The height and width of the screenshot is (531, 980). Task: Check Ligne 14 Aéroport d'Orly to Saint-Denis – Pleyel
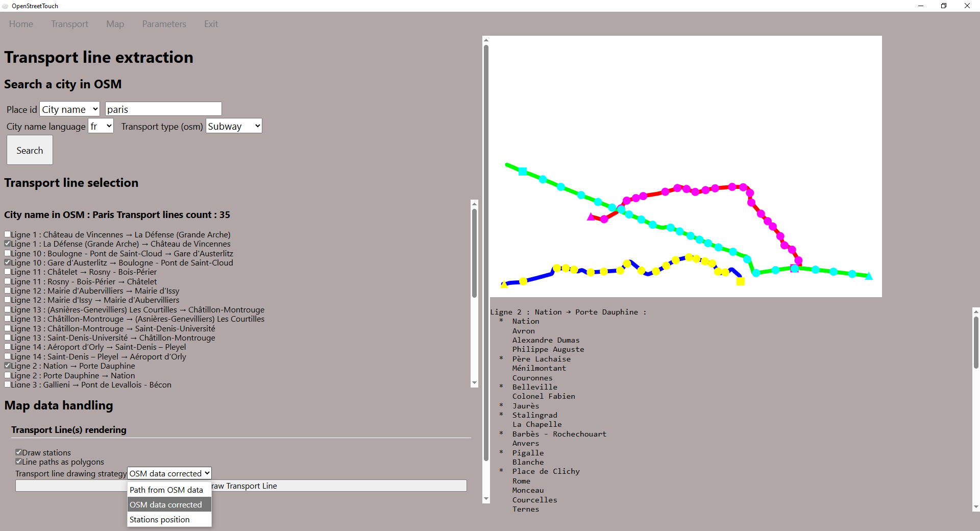(8, 347)
